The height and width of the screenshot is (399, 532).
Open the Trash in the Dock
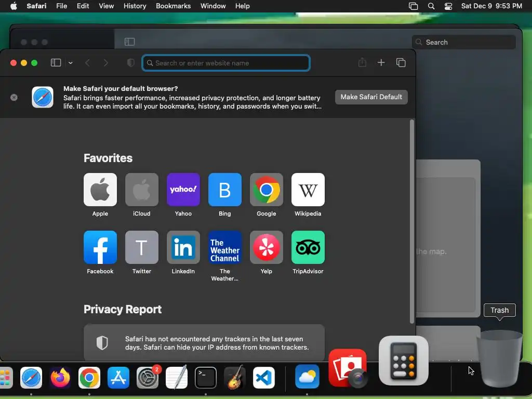pyautogui.click(x=499, y=358)
